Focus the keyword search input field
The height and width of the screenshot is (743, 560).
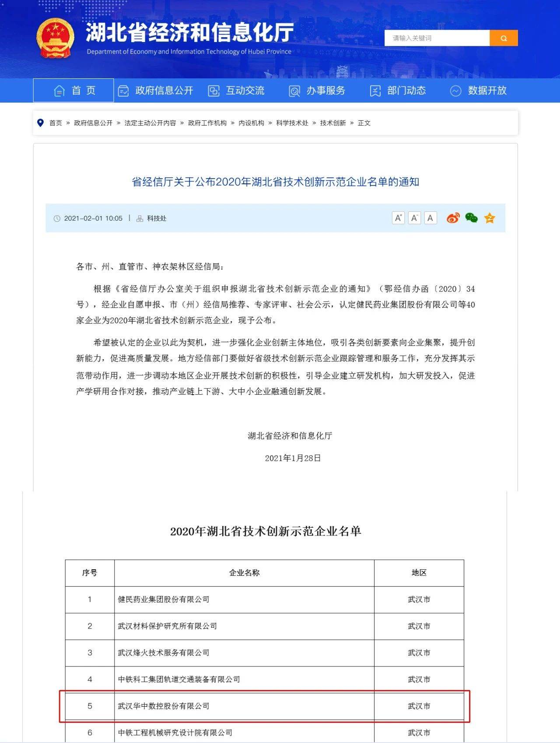[437, 38]
